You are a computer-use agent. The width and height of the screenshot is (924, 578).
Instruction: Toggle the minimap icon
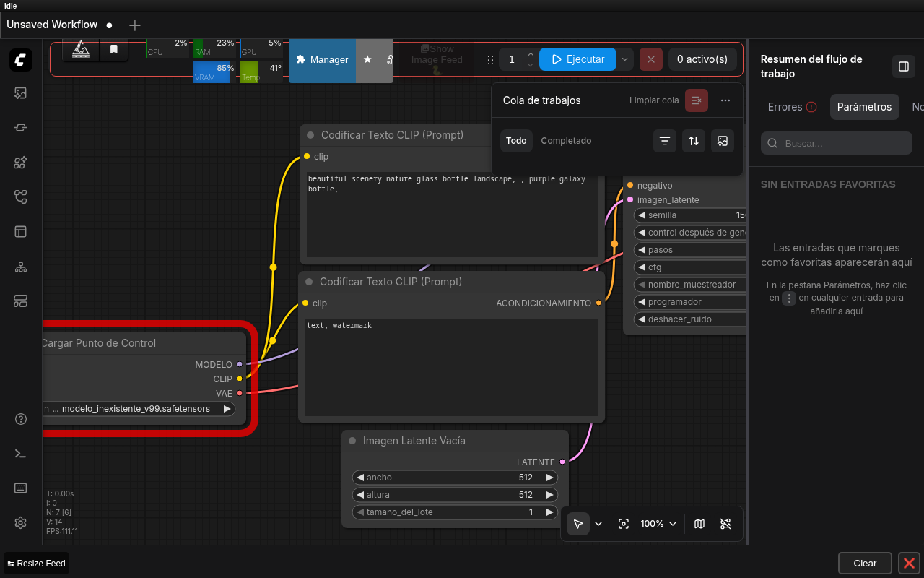tap(699, 524)
